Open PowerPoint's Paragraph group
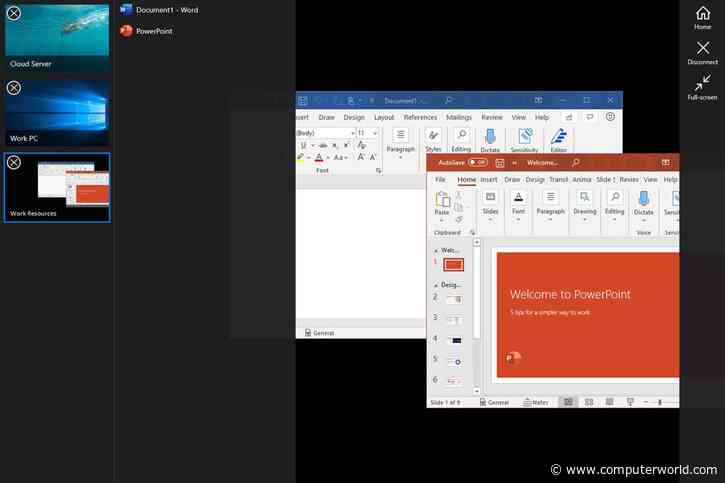725x483 pixels. coord(551,206)
